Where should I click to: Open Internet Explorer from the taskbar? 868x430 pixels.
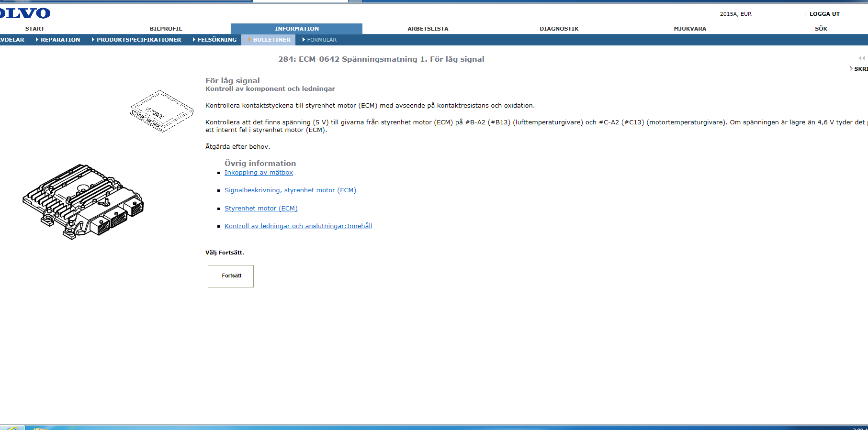(x=12, y=428)
